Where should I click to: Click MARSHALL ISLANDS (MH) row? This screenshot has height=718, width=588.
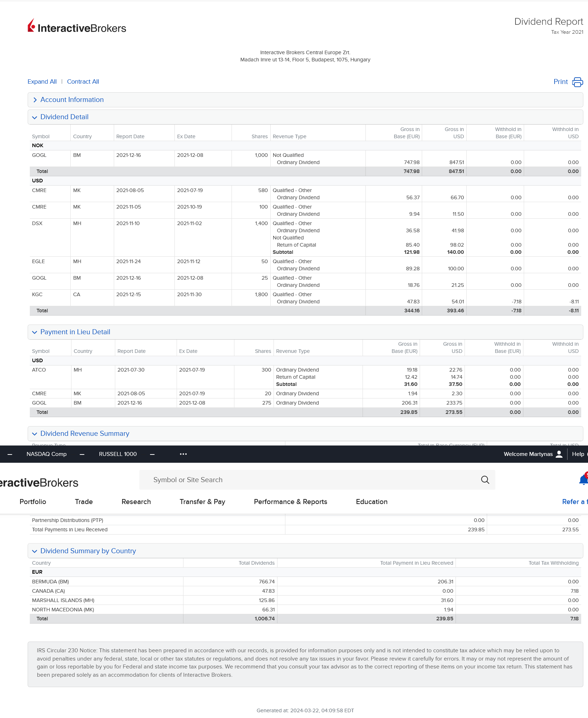[305, 600]
